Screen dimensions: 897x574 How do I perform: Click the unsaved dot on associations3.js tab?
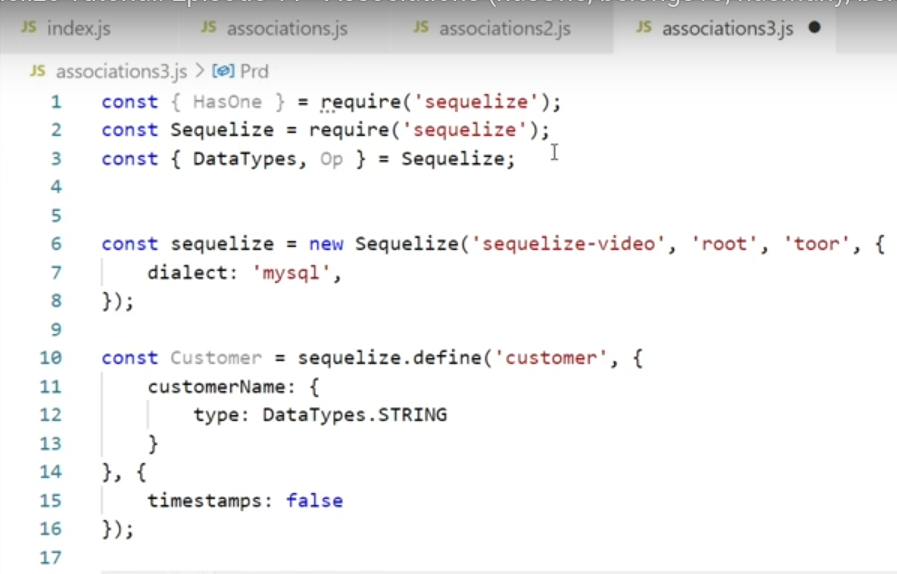click(x=815, y=27)
